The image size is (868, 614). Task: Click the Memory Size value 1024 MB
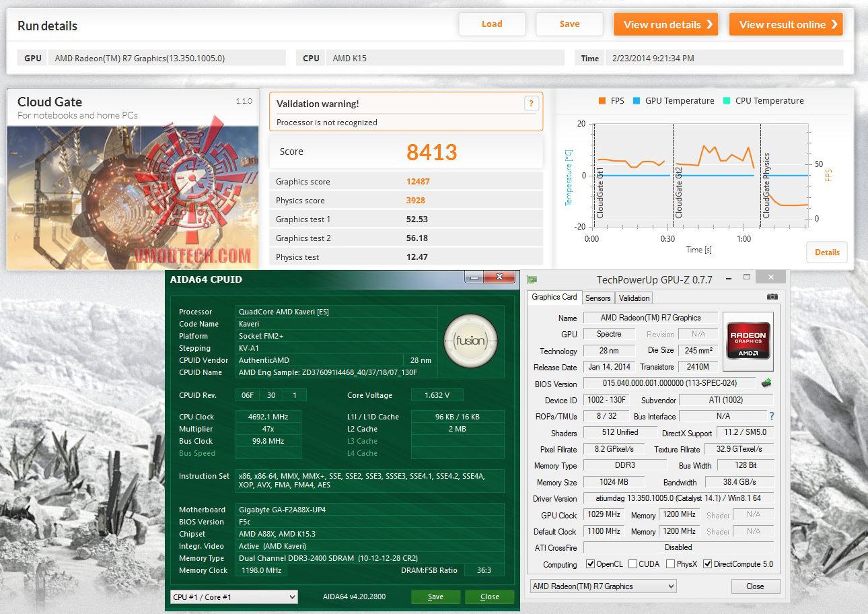(614, 482)
